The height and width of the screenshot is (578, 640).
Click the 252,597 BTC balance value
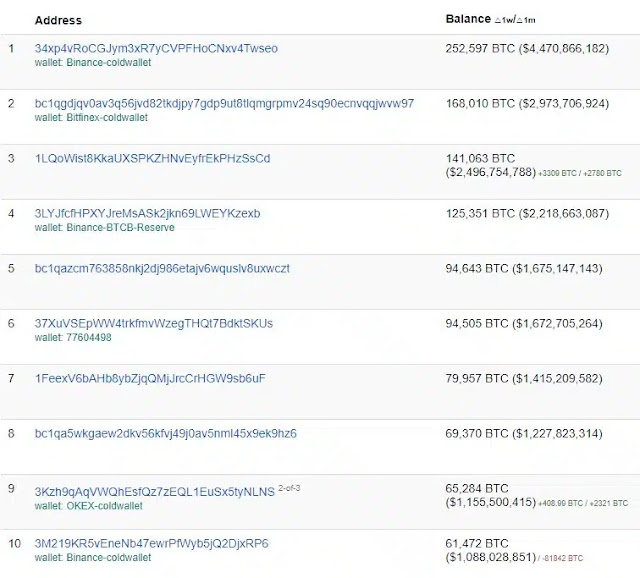click(x=480, y=49)
